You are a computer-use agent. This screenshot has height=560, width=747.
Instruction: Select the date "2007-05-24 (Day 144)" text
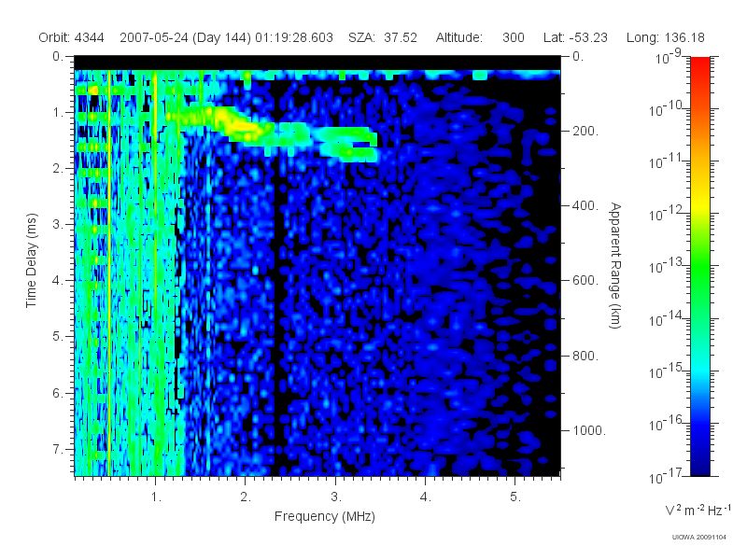185,37
